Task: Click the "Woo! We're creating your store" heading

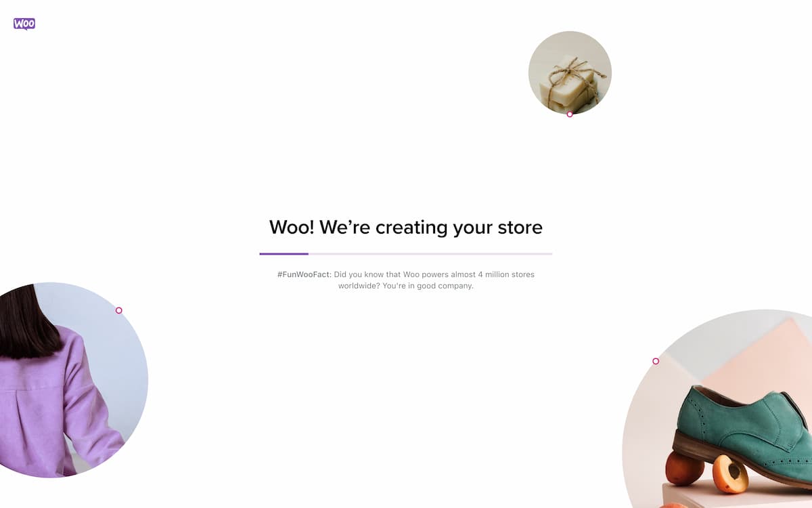Action: click(x=406, y=227)
